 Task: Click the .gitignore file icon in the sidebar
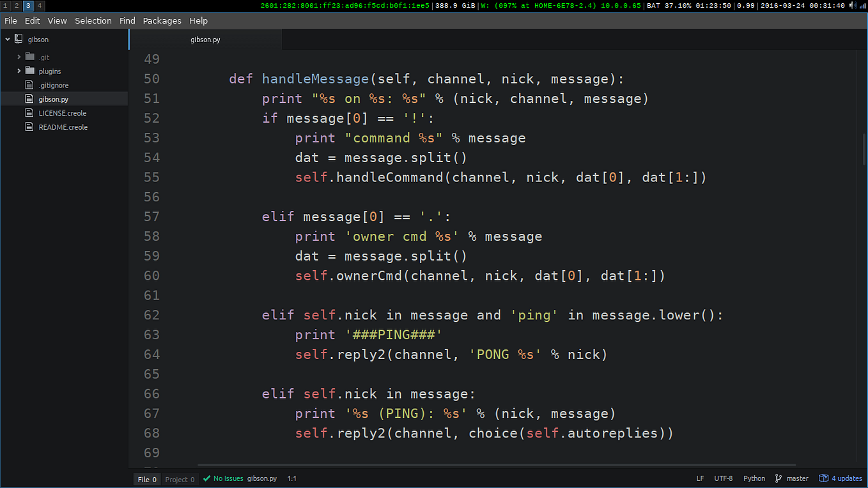point(29,84)
